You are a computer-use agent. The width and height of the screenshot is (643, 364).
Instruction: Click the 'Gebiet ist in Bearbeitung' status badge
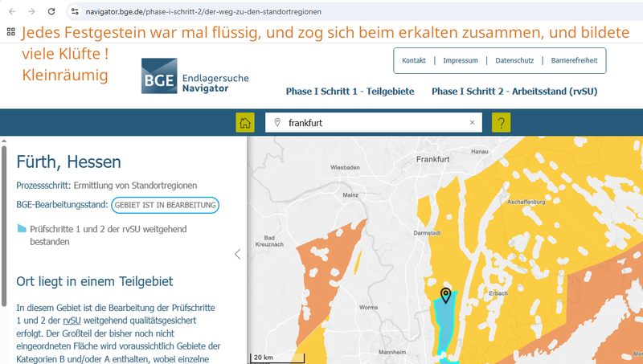pyautogui.click(x=165, y=205)
